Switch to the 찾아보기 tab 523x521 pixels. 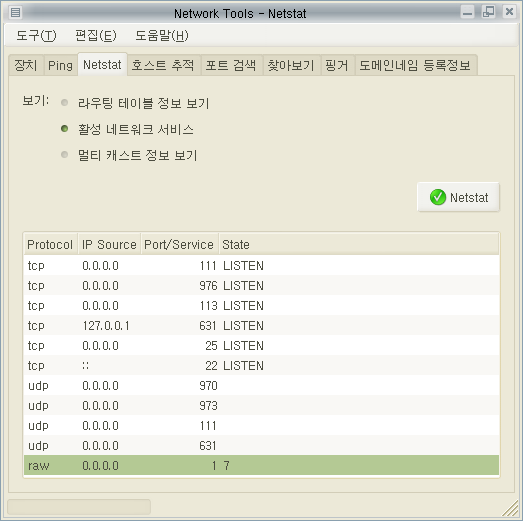point(292,65)
